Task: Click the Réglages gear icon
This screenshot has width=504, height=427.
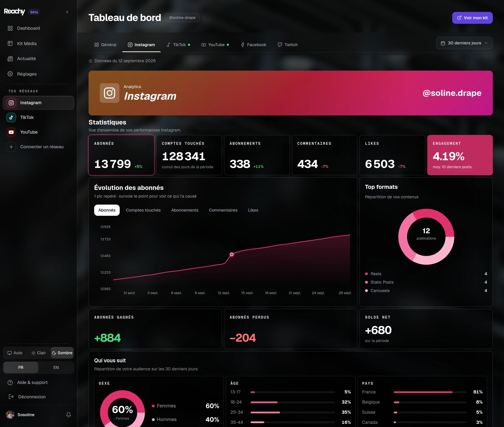Action: pyautogui.click(x=10, y=74)
